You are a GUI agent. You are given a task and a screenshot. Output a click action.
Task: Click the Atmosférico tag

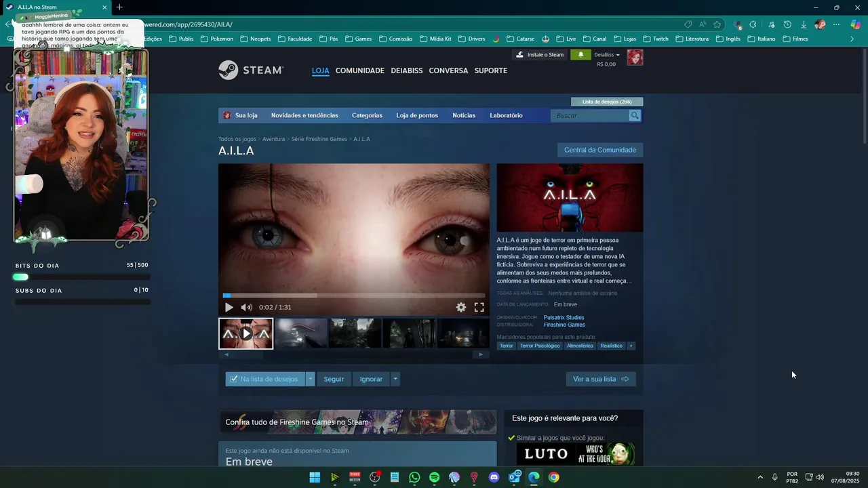(x=580, y=346)
